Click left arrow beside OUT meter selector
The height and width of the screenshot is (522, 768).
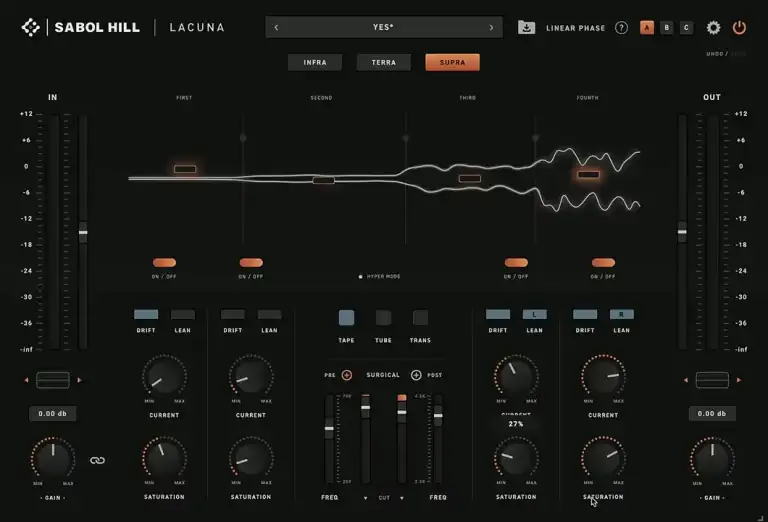pos(686,380)
